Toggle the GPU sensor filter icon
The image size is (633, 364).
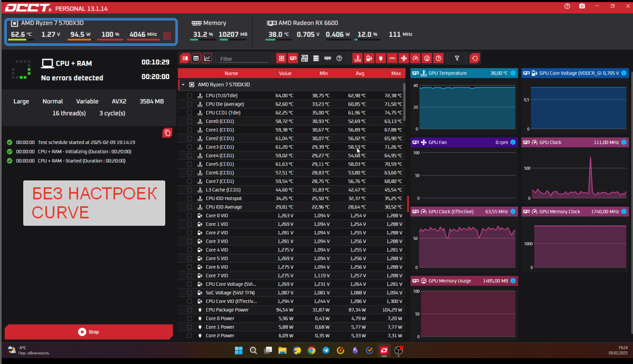pos(293,59)
